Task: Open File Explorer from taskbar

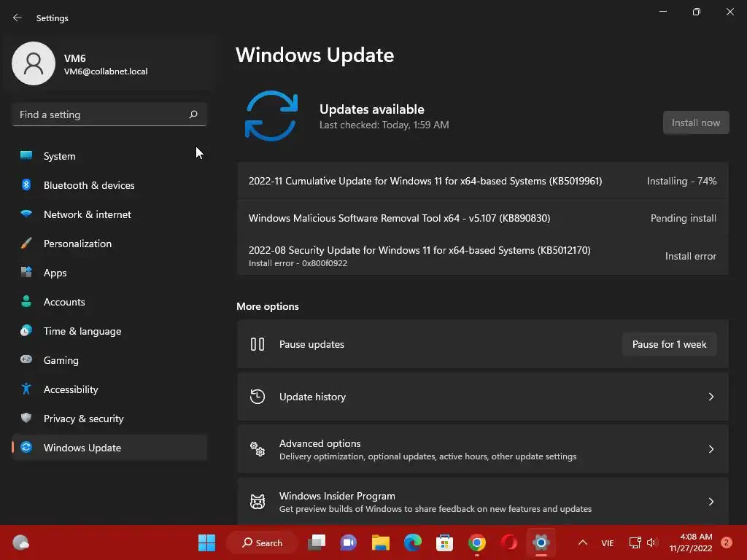Action: click(x=381, y=542)
